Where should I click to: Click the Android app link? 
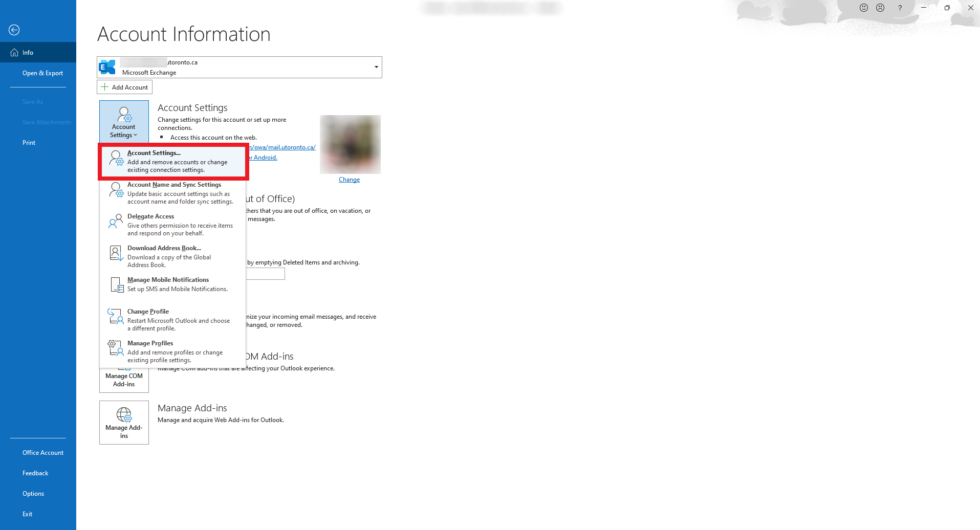tap(263, 158)
